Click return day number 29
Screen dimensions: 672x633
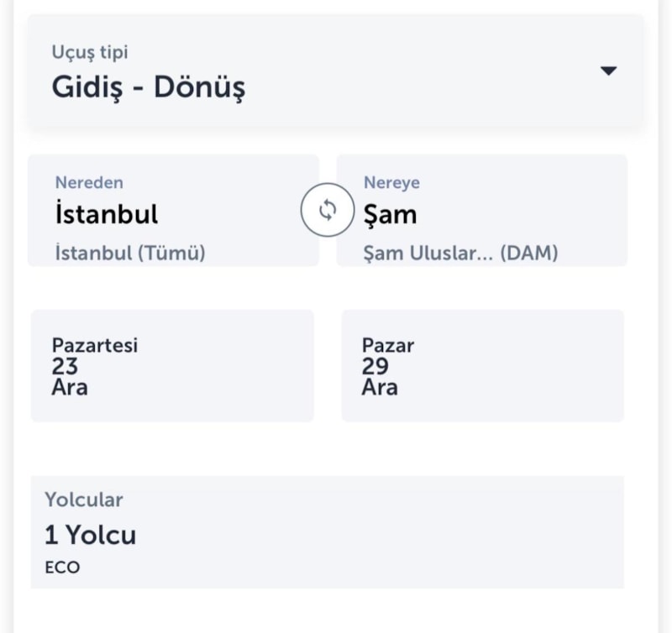pyautogui.click(x=375, y=366)
